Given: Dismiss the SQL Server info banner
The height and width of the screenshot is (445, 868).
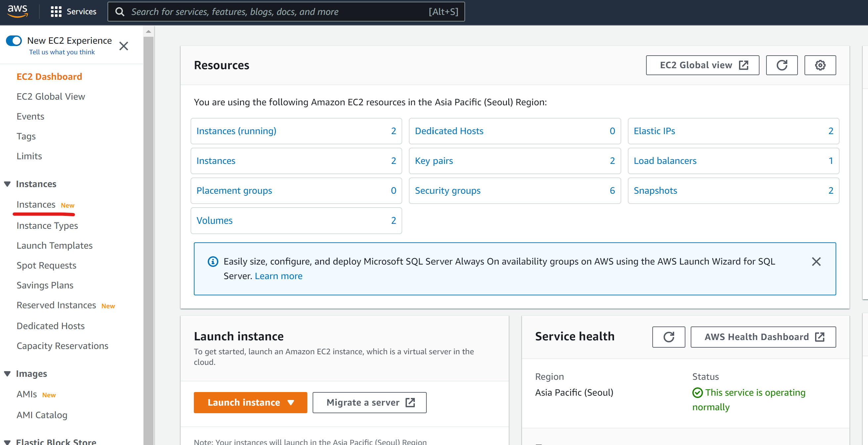Looking at the screenshot, I should point(816,262).
